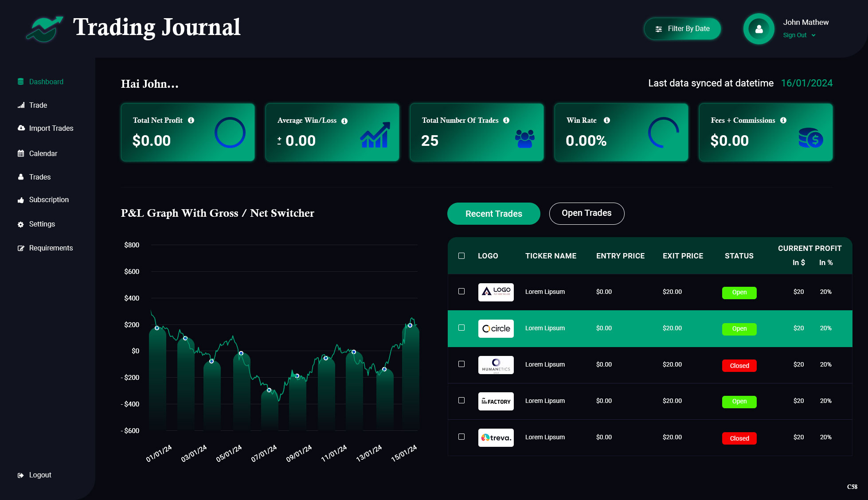Click the Trading Journal logo icon
Screen dimensions: 868x500
pos(44,29)
